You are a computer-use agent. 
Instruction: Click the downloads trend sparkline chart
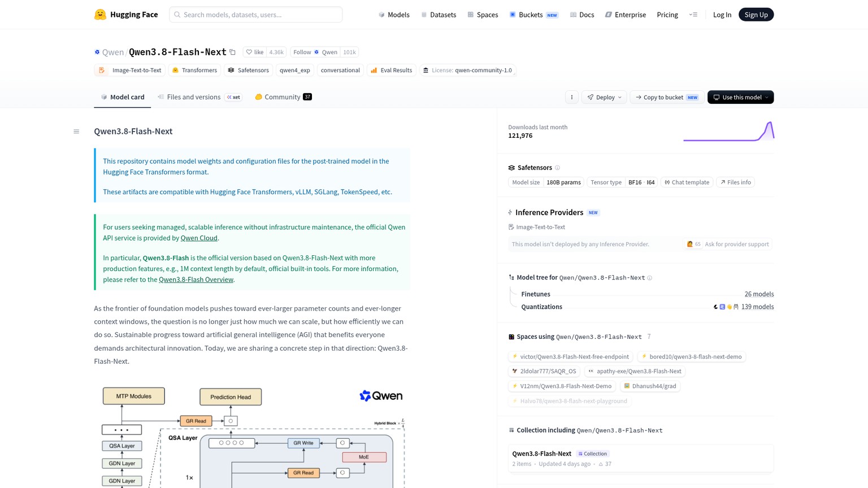(728, 131)
